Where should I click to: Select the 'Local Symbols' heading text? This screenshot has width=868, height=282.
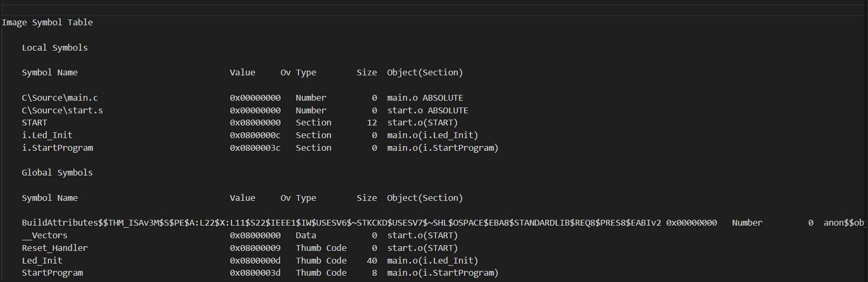coord(55,47)
